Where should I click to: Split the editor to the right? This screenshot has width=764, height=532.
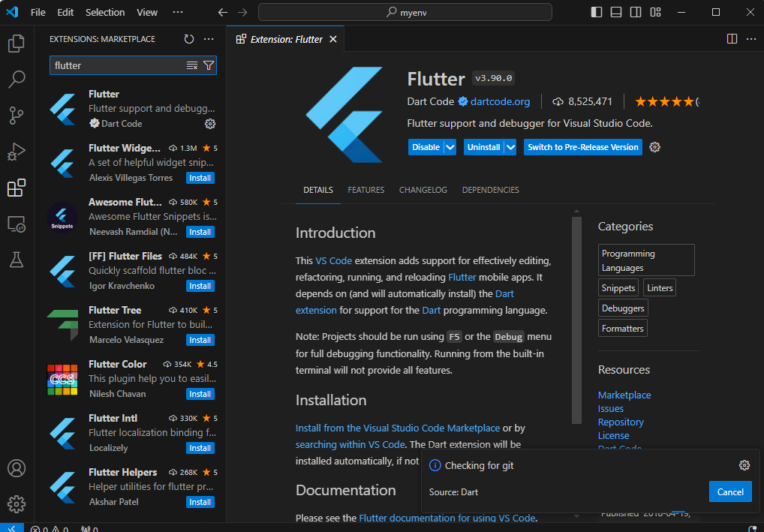[x=732, y=39]
